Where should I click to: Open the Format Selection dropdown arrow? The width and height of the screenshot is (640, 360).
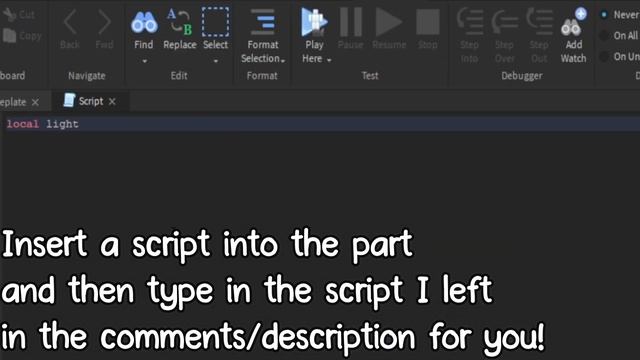(283, 60)
